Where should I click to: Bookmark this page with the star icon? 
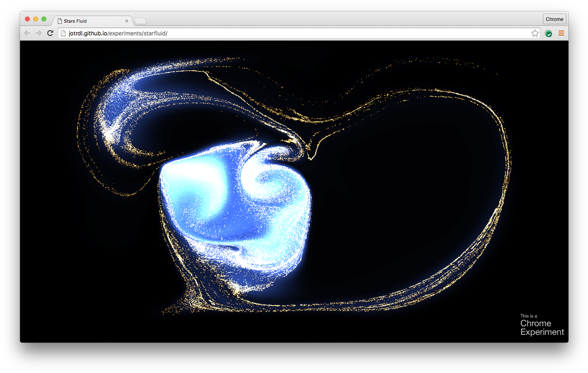[535, 33]
